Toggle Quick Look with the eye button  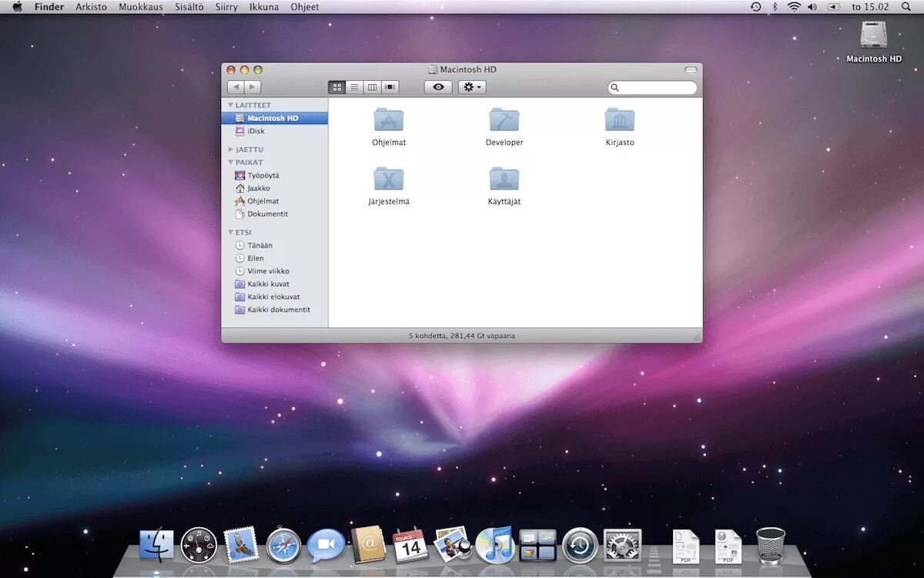pos(438,87)
